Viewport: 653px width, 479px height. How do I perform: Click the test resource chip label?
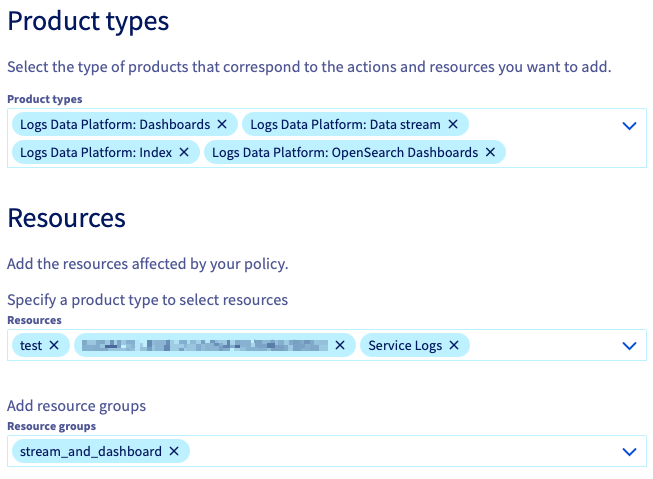(31, 345)
